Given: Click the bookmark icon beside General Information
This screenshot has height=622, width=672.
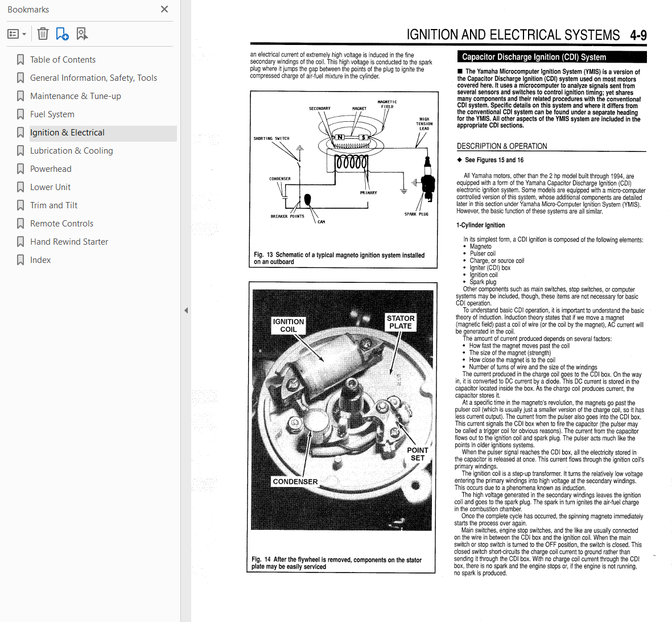Looking at the screenshot, I should pyautogui.click(x=20, y=78).
